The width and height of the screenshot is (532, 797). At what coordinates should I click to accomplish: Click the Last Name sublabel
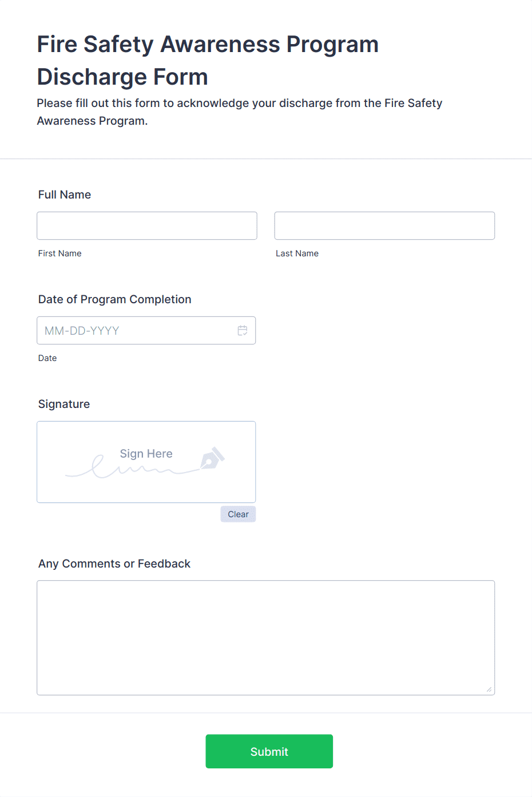tap(297, 253)
